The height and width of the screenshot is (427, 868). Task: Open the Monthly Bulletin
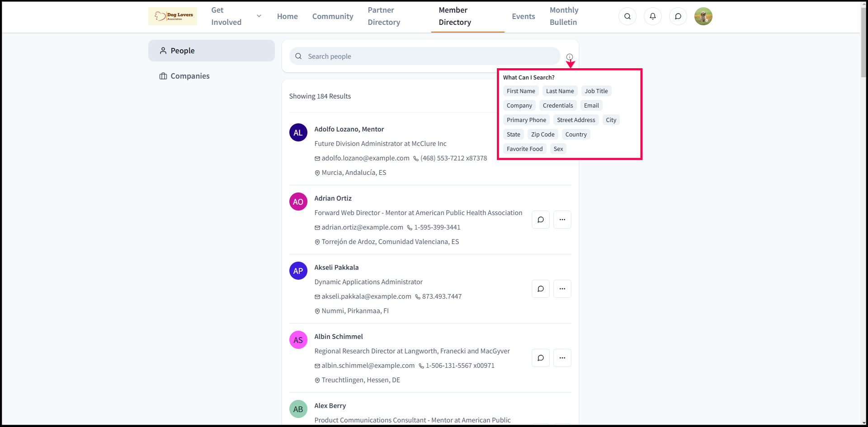[x=564, y=16]
